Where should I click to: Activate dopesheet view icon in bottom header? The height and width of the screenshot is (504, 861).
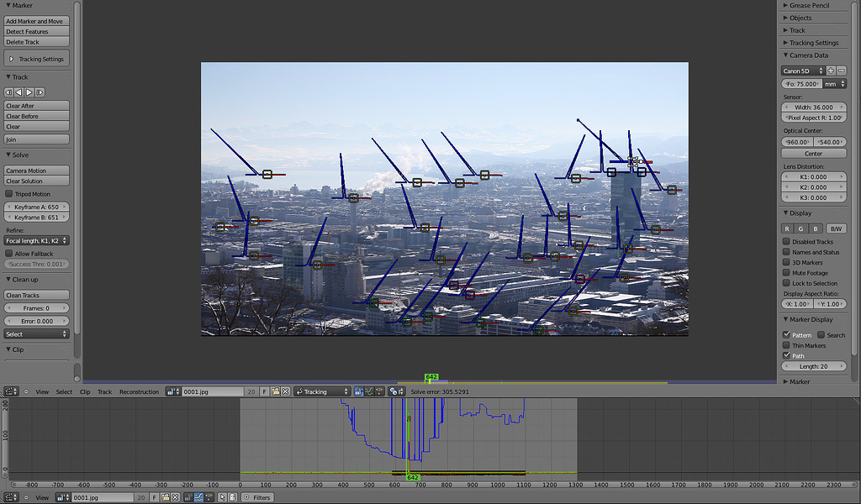click(x=209, y=497)
